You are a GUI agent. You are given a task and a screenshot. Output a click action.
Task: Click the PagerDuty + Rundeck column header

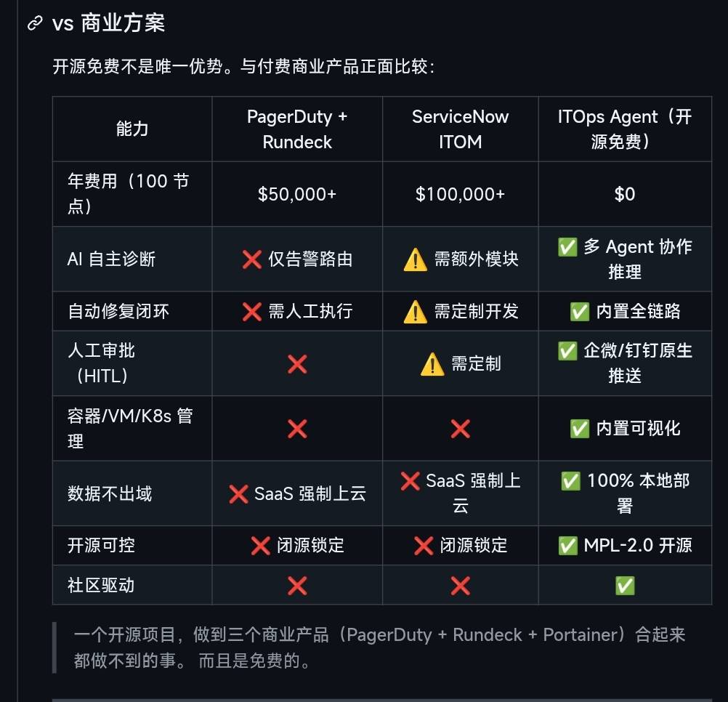pos(297,129)
